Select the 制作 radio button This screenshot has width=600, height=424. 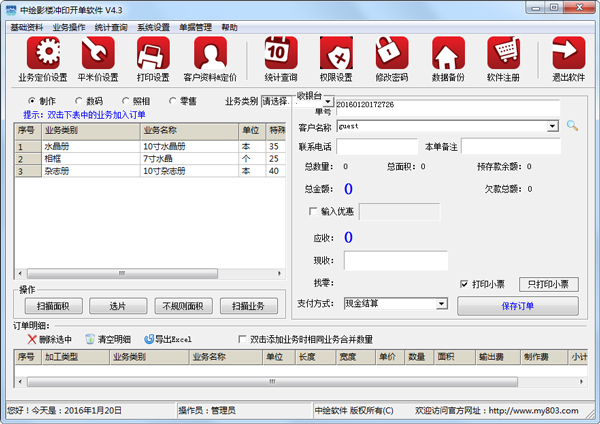point(32,101)
